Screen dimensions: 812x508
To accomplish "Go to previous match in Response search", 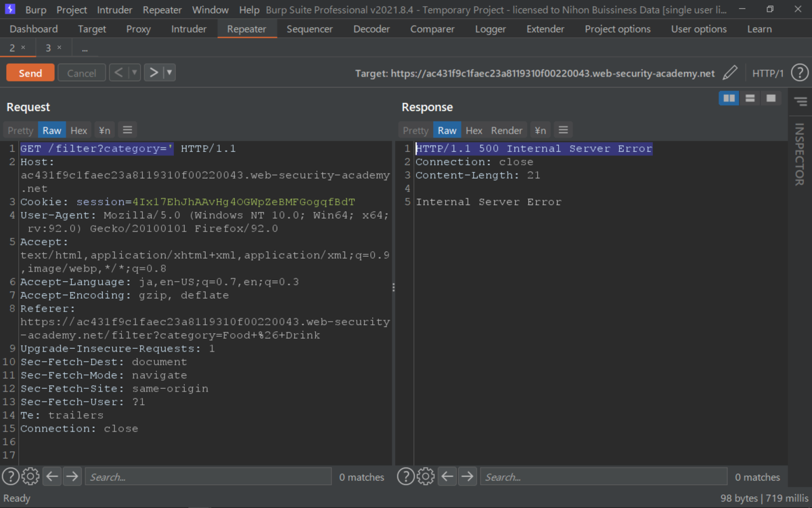I will click(447, 476).
